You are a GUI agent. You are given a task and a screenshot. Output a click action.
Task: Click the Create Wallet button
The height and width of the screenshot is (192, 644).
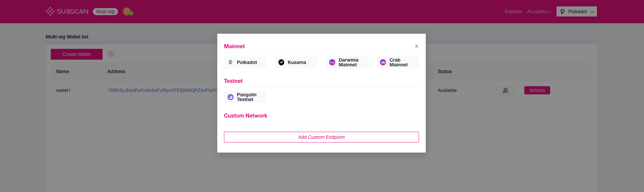pyautogui.click(x=77, y=54)
